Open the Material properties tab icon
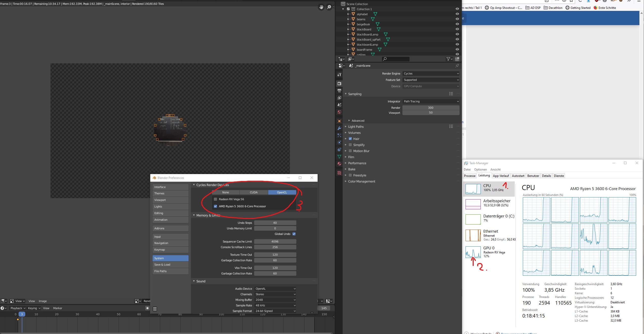 339,164
